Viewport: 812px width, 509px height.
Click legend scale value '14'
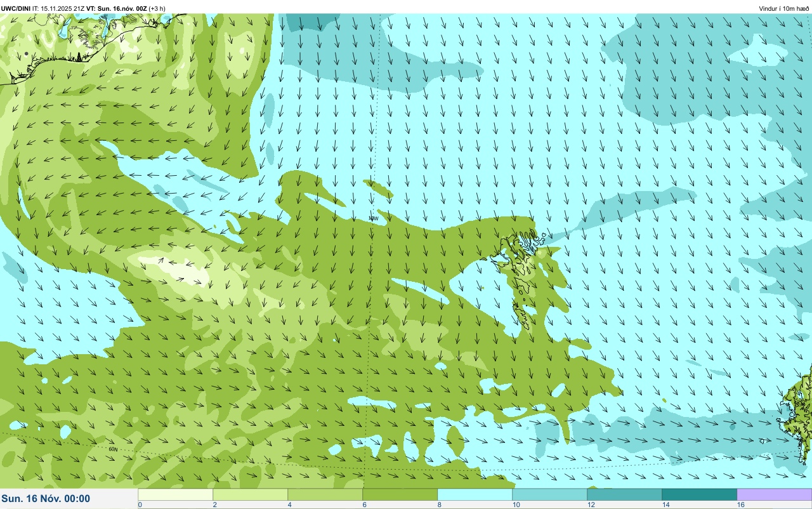(665, 505)
